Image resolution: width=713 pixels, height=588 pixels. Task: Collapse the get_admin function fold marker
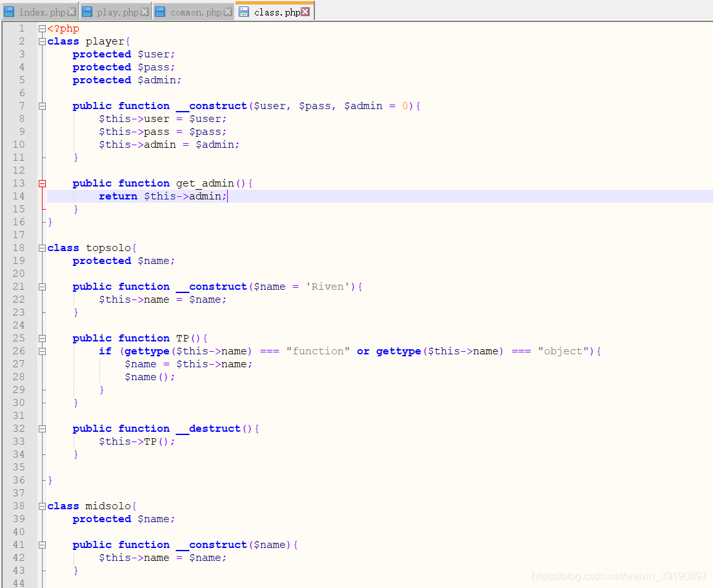[43, 184]
